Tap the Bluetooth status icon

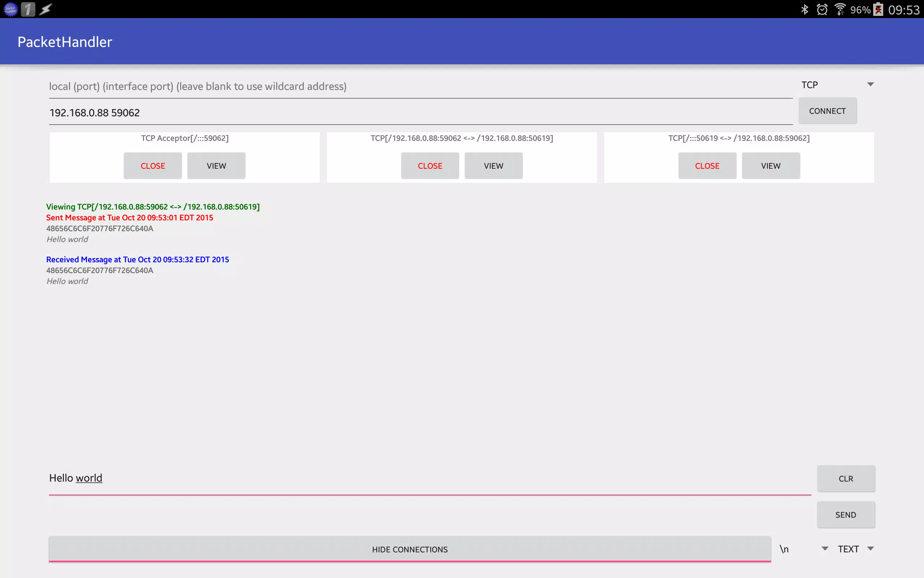(x=805, y=9)
